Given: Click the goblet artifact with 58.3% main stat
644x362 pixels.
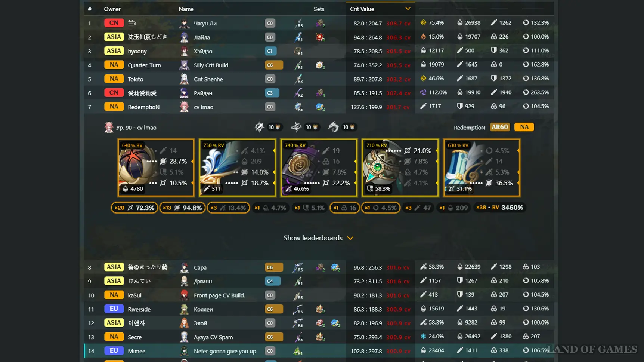Looking at the screenshot, I should 400,168.
